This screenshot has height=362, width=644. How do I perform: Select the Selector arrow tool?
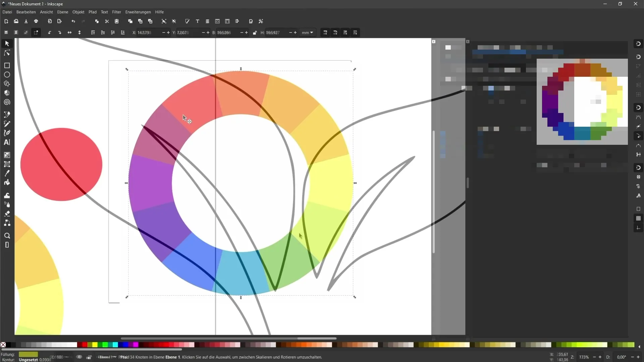7,44
